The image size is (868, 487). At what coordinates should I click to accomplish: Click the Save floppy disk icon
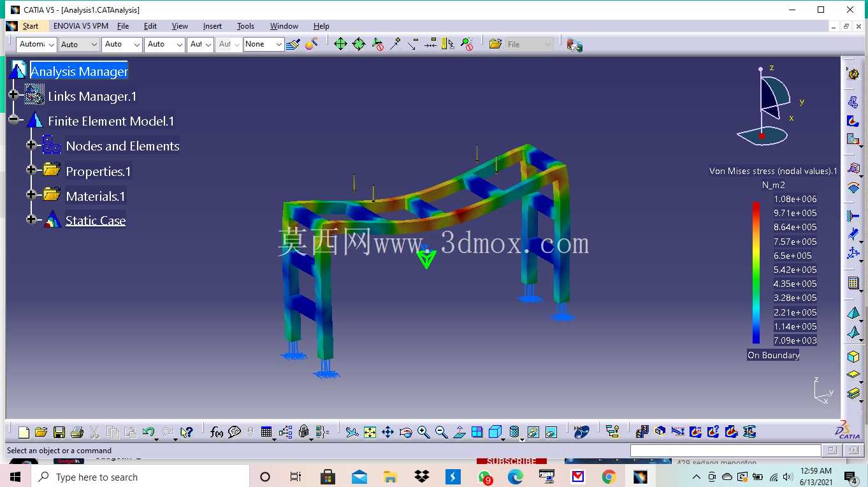point(59,432)
